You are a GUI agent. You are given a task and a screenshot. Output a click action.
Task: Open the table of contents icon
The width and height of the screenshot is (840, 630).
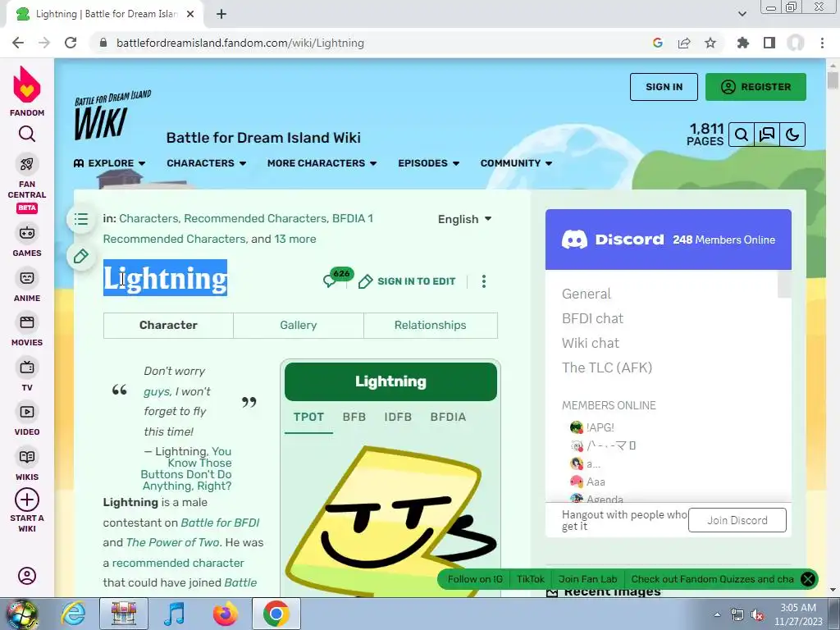coord(81,218)
